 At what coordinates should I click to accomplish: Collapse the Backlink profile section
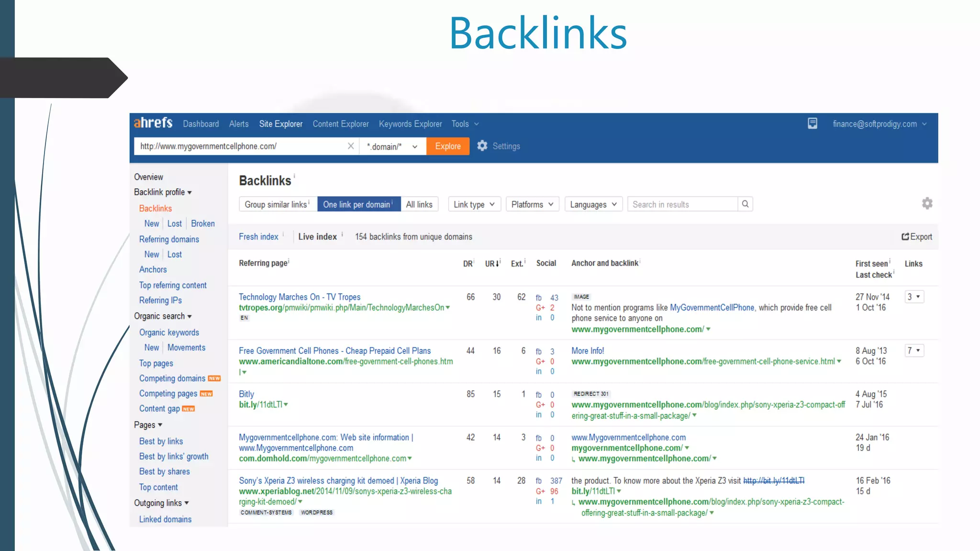pos(163,192)
